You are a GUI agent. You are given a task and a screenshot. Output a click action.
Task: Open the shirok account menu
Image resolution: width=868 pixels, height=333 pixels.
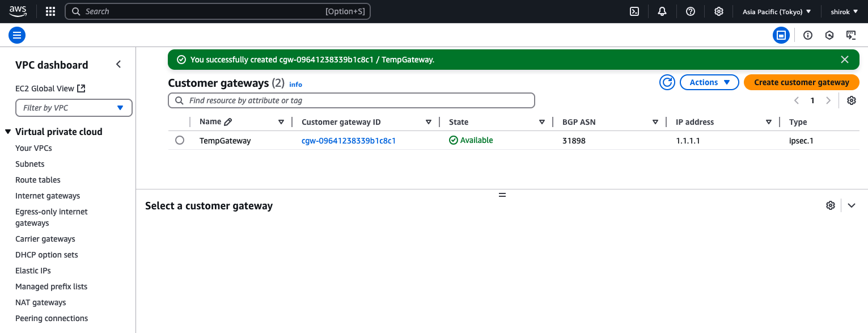click(x=844, y=11)
